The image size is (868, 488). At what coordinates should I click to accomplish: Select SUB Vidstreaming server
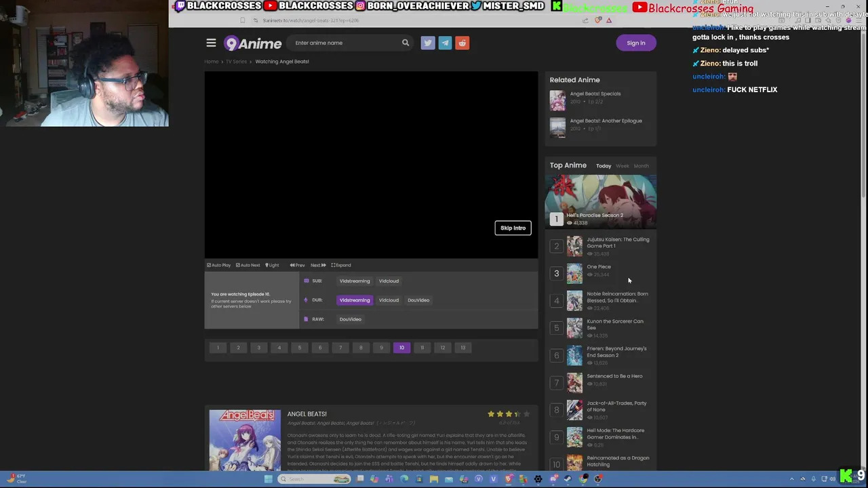355,281
